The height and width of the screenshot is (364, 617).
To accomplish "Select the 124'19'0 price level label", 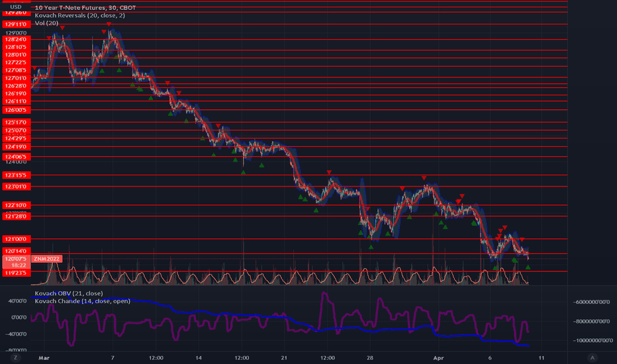I will pos(16,147).
